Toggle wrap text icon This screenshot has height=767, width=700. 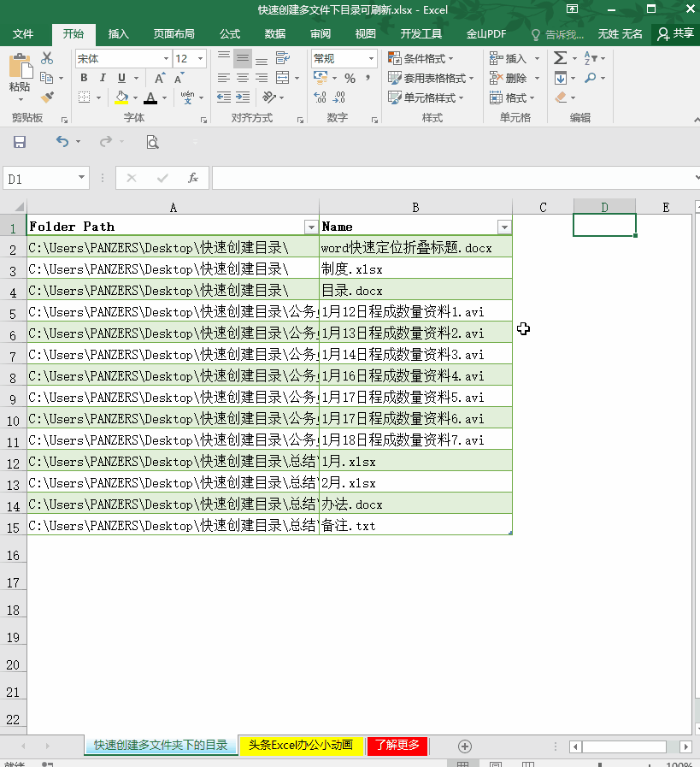pyautogui.click(x=283, y=58)
